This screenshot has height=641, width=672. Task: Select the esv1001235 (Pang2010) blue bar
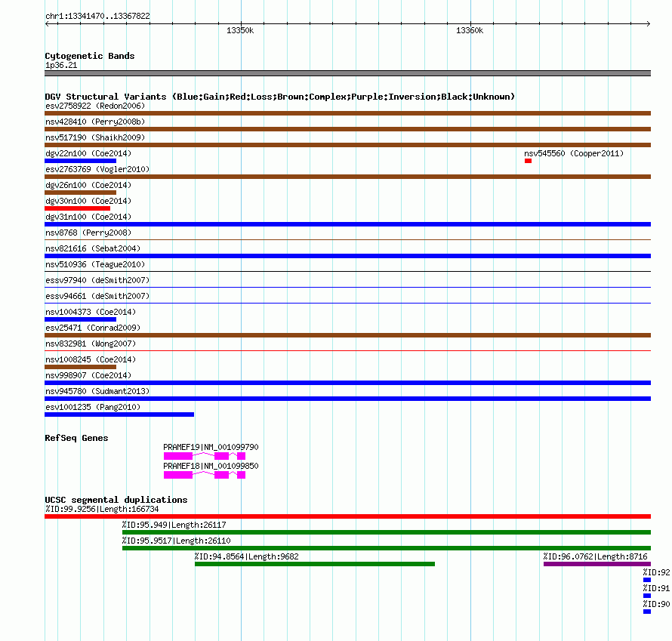click(x=119, y=414)
